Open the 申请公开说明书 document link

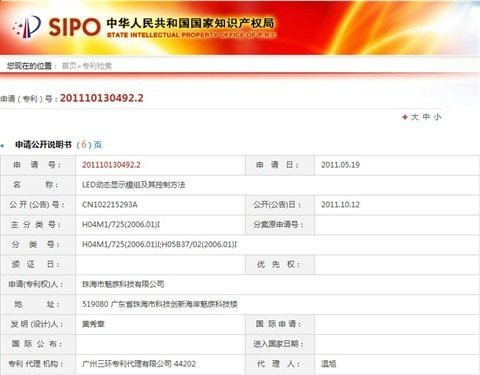pos(43,145)
